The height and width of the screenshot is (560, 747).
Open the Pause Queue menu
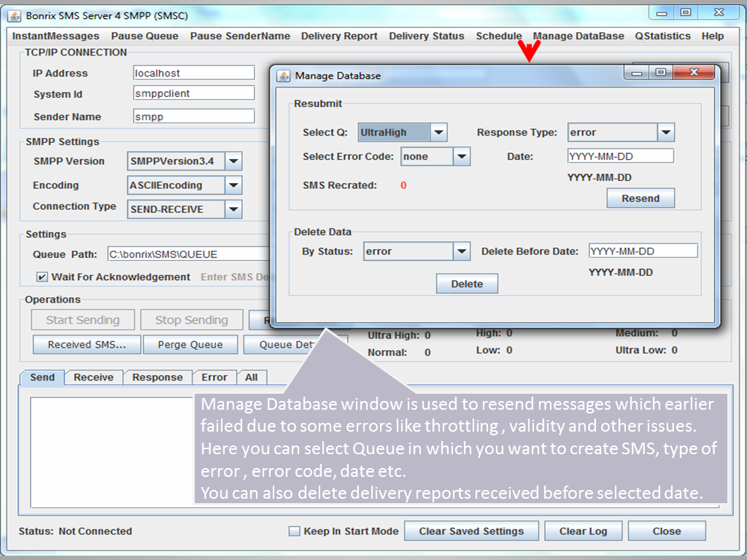[x=145, y=36]
